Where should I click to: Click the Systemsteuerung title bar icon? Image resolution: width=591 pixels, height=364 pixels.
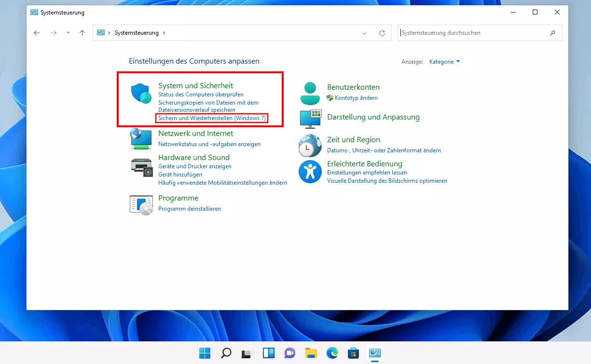34,12
